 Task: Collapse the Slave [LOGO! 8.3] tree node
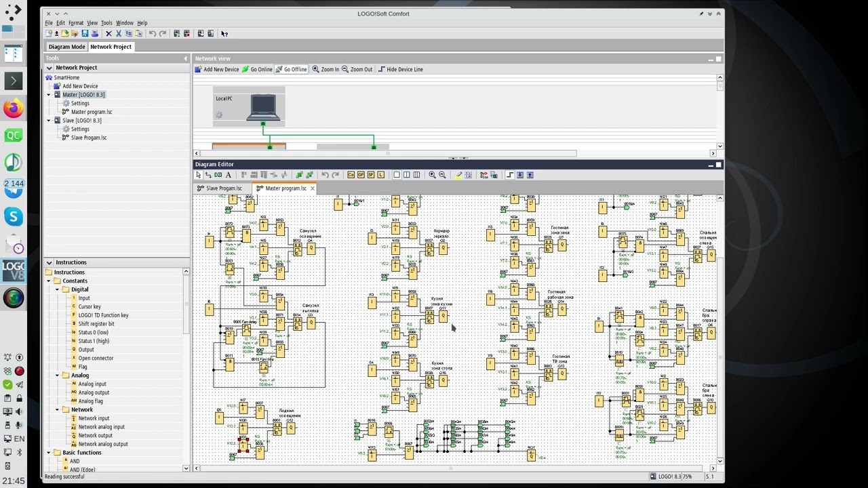pos(49,121)
